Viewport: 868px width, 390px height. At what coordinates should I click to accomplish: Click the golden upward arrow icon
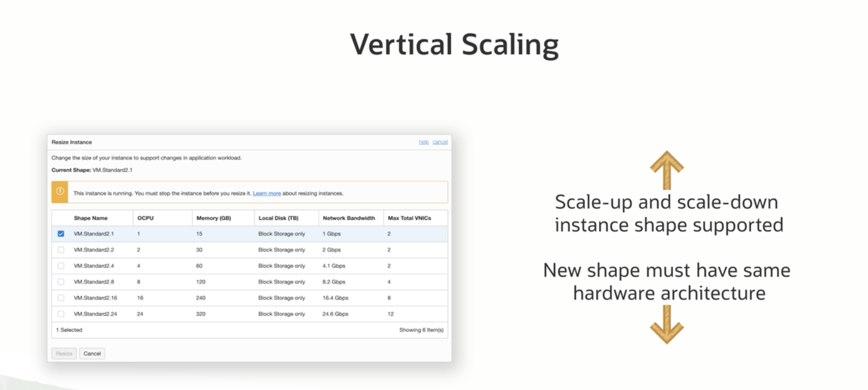(667, 170)
